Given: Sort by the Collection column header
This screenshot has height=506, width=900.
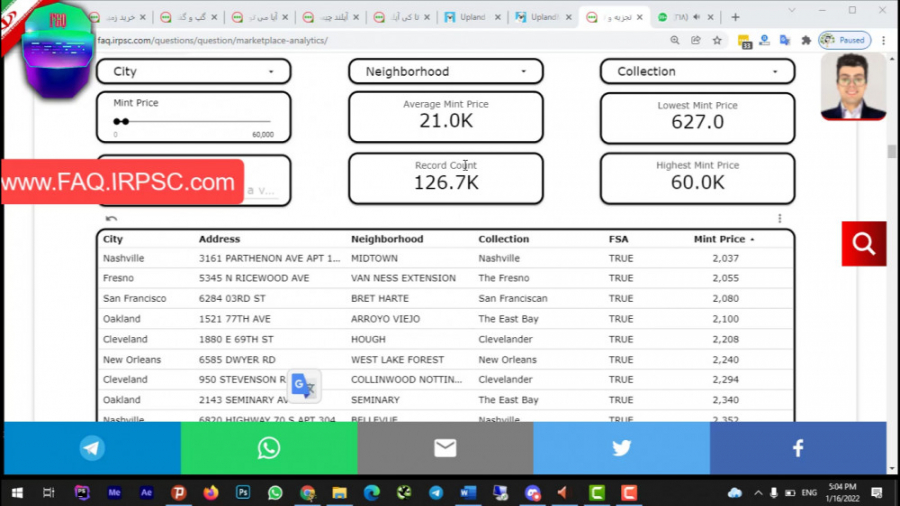Looking at the screenshot, I should [503, 239].
